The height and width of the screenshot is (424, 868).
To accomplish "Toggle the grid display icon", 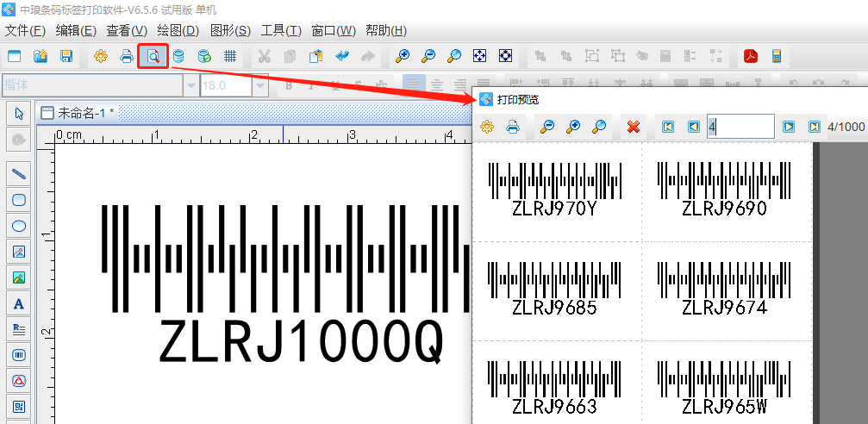I will click(x=230, y=56).
